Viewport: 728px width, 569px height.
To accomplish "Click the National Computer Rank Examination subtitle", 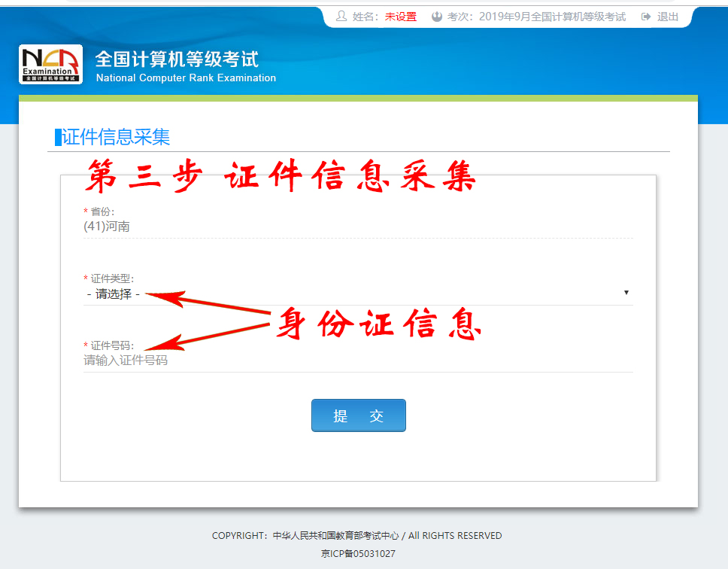I will 186,78.
